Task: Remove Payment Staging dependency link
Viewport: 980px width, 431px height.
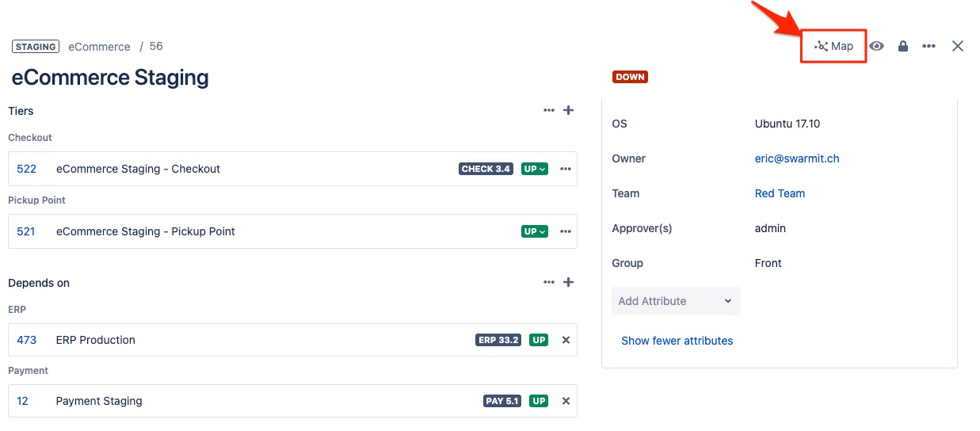Action: [x=566, y=401]
